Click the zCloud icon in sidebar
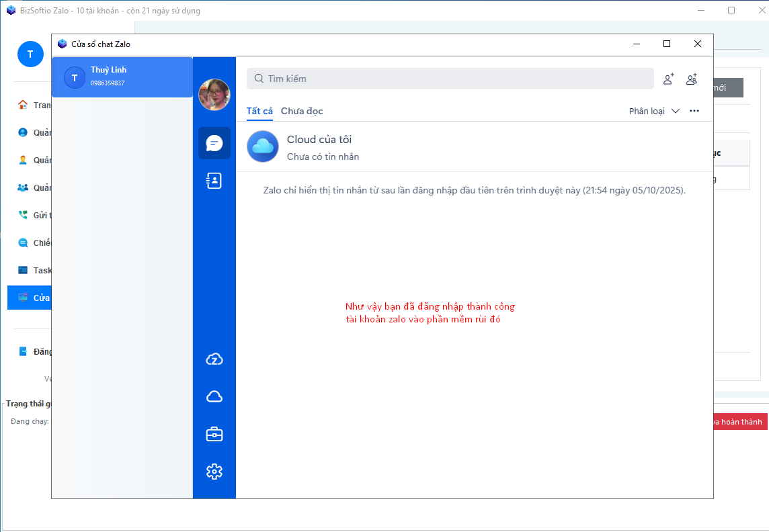The height and width of the screenshot is (532, 769). (x=214, y=359)
